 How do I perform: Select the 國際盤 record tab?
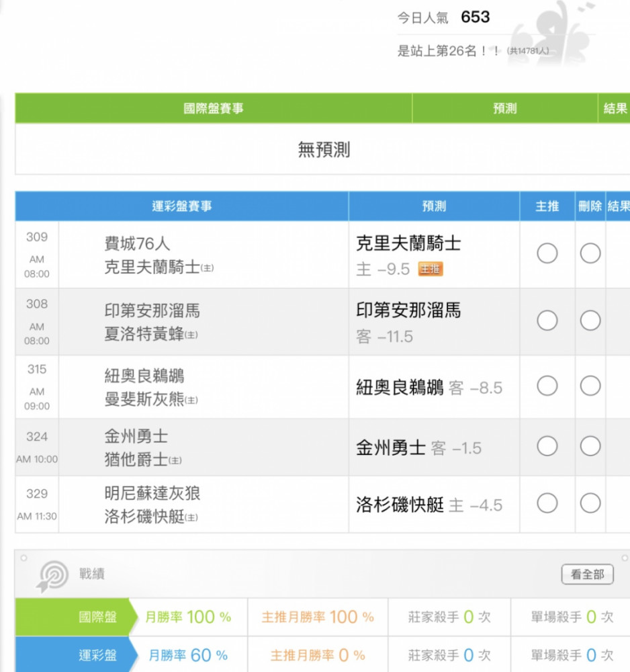tap(77, 617)
